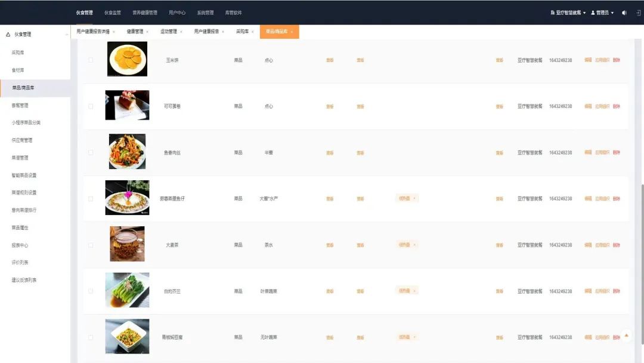Select the 系统管理 top menu
This screenshot has width=644, height=363.
pyautogui.click(x=205, y=13)
